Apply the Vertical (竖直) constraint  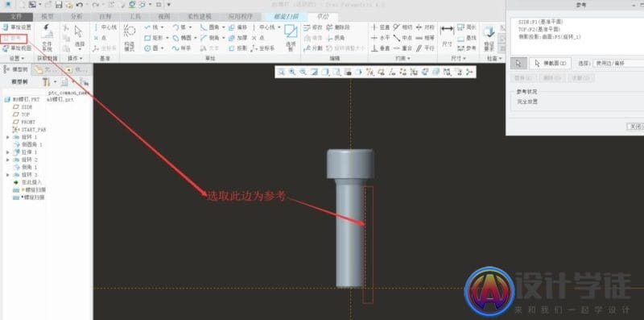[381, 27]
